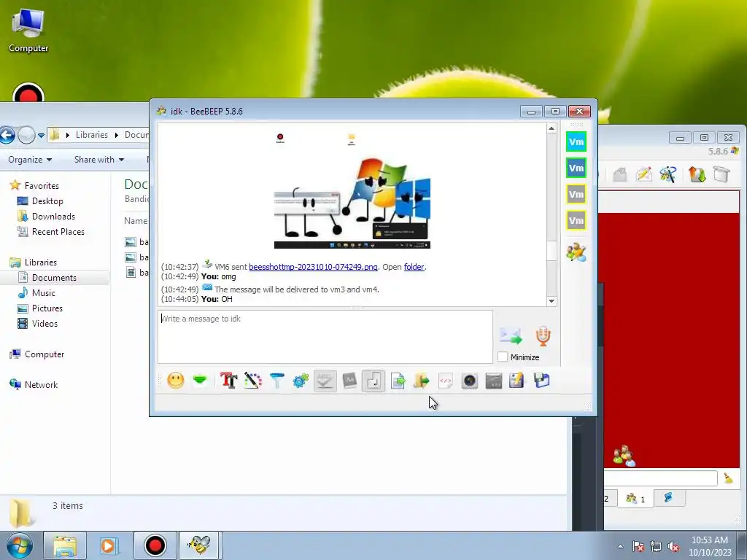Click the send file icon with green arrow
This screenshot has height=560, width=747.
click(398, 381)
